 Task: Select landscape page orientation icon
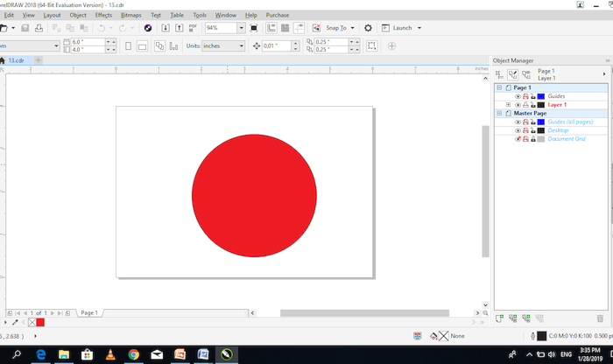(x=142, y=46)
